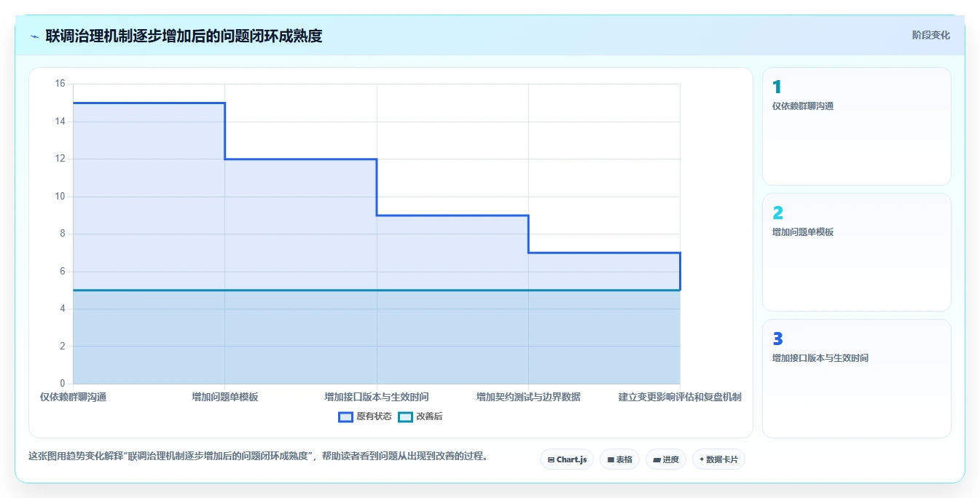
Task: Click x-axis label 增加接口版本与生效时间
Action: 377,397
